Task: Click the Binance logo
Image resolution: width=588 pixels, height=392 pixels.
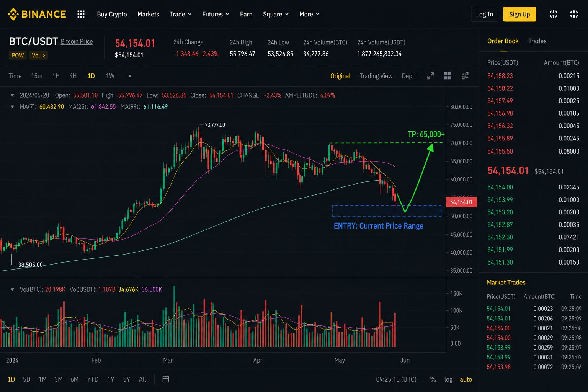Action: (37, 14)
